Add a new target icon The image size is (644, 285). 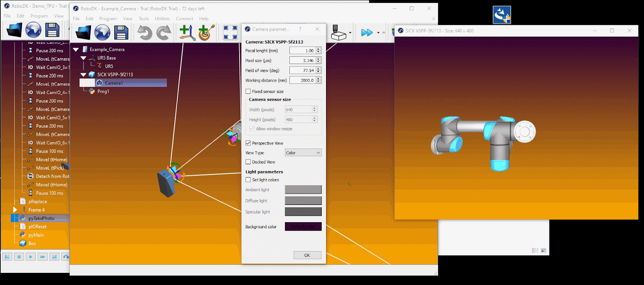click(206, 33)
